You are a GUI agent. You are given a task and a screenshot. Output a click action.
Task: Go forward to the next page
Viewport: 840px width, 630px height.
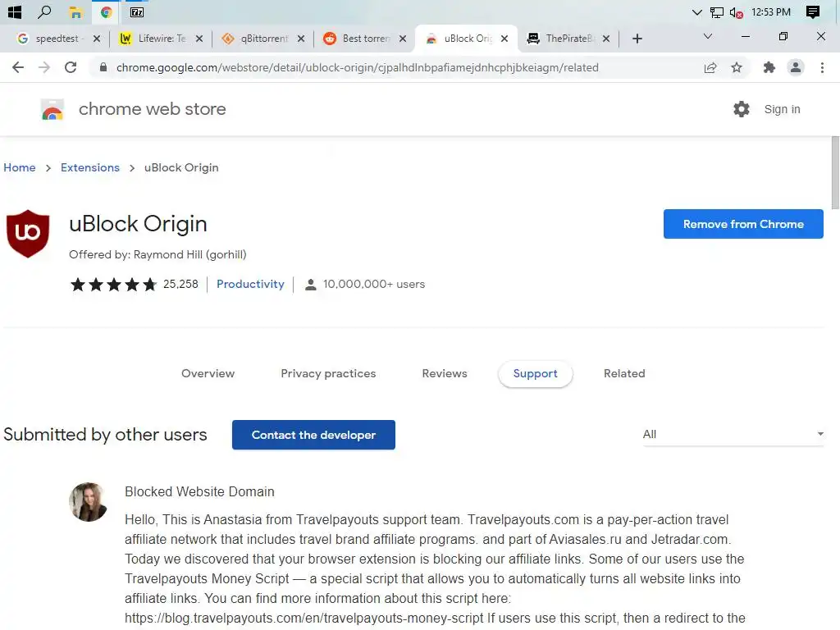pos(44,67)
